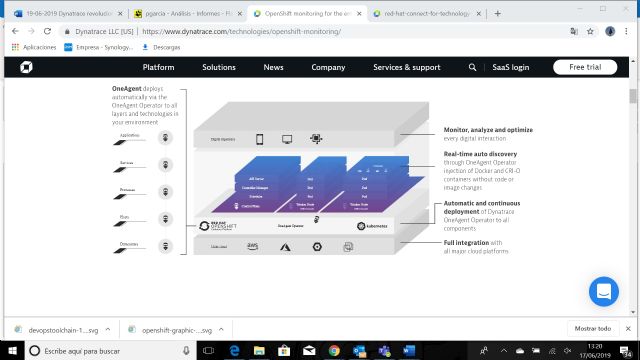
Task: Expand options for the openshift-graphic svg download
Action: (x=221, y=329)
